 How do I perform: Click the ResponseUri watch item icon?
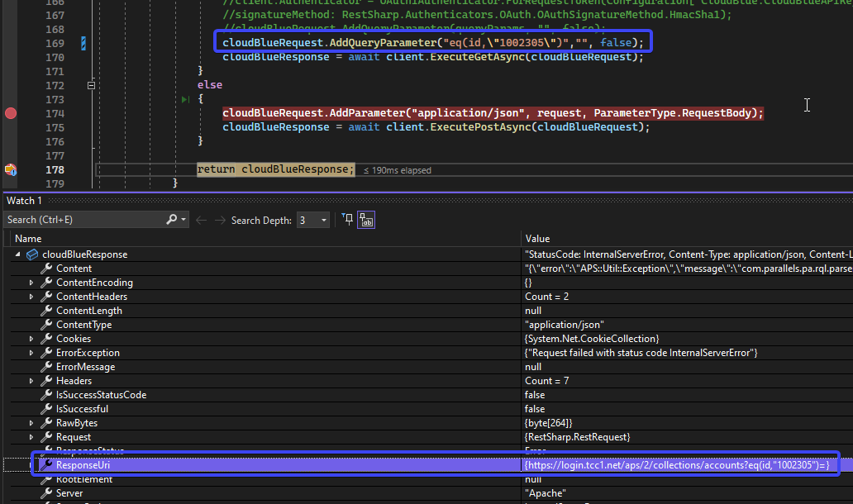pos(46,464)
